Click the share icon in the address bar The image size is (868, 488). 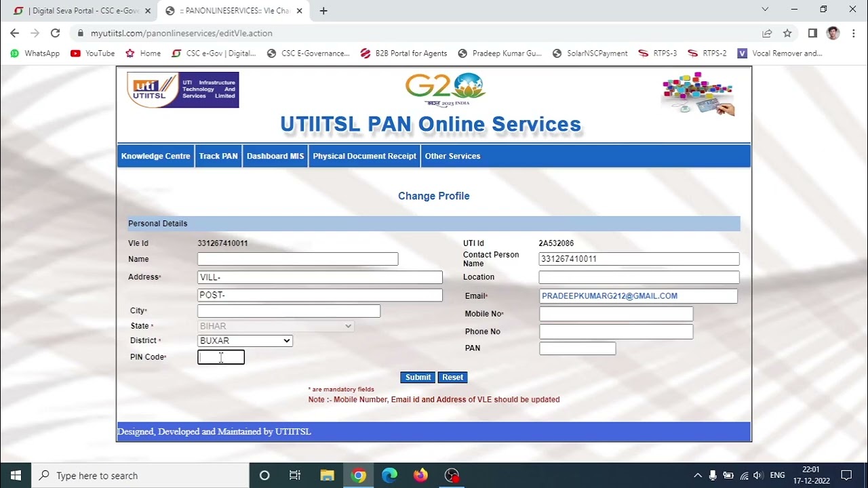pyautogui.click(x=767, y=33)
